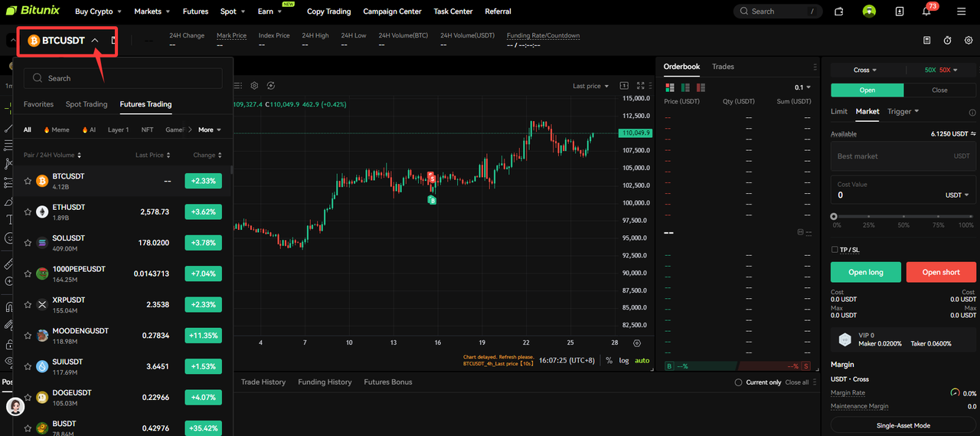Open the chart axis settings icon at bottom right

click(637, 343)
